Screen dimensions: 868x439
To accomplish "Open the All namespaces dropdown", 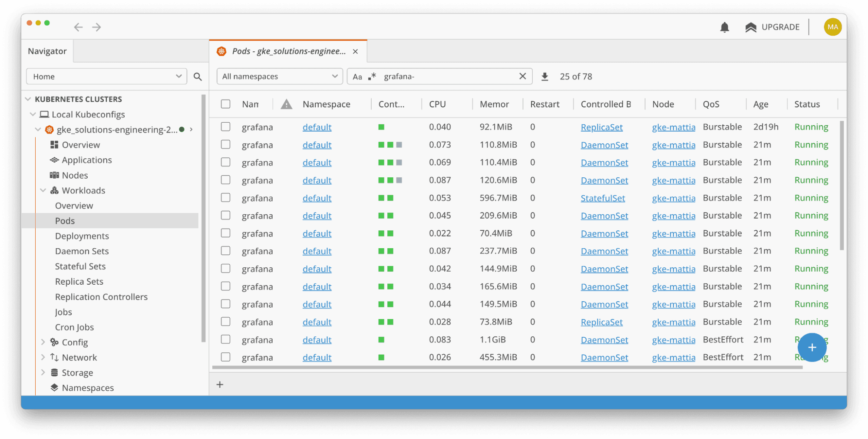I will [x=280, y=76].
